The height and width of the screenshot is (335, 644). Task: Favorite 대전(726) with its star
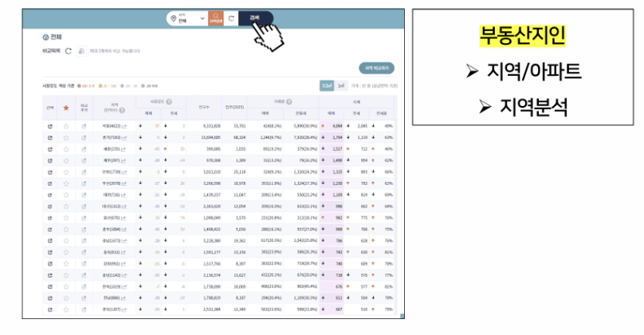pyautogui.click(x=66, y=195)
